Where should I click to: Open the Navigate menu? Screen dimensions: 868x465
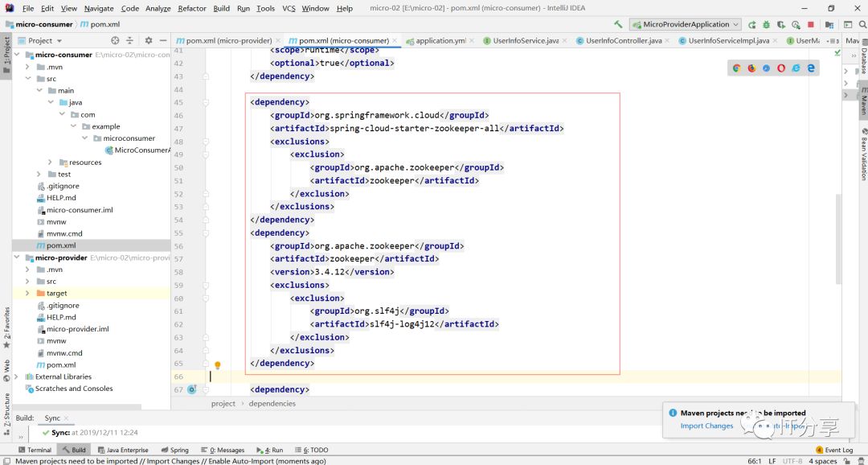(99, 8)
